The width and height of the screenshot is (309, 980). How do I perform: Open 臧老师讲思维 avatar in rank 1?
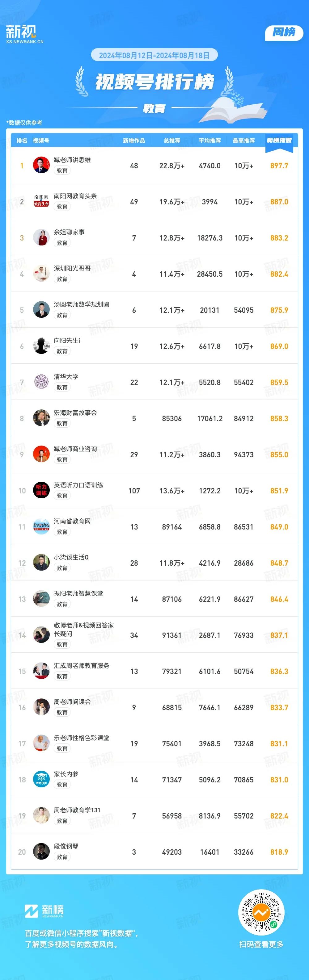pyautogui.click(x=41, y=165)
